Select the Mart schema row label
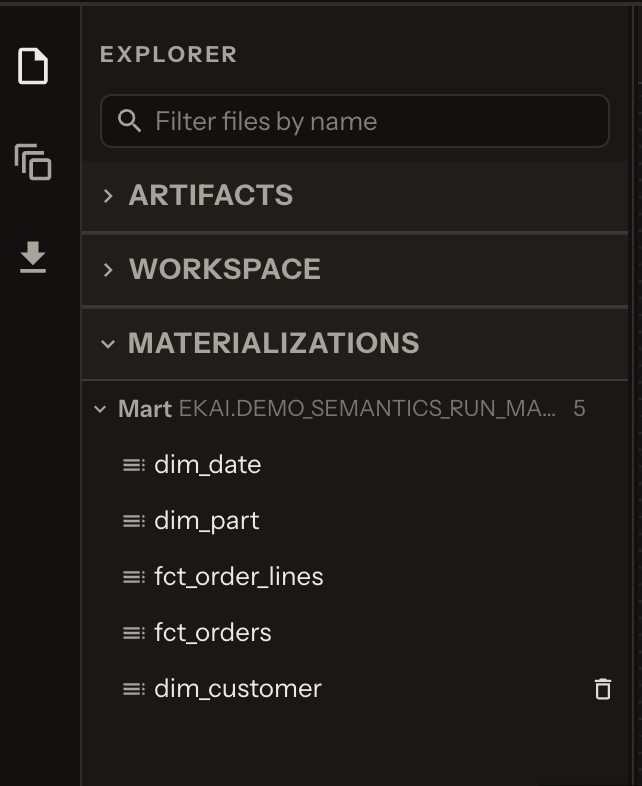The image size is (642, 786). pos(145,409)
